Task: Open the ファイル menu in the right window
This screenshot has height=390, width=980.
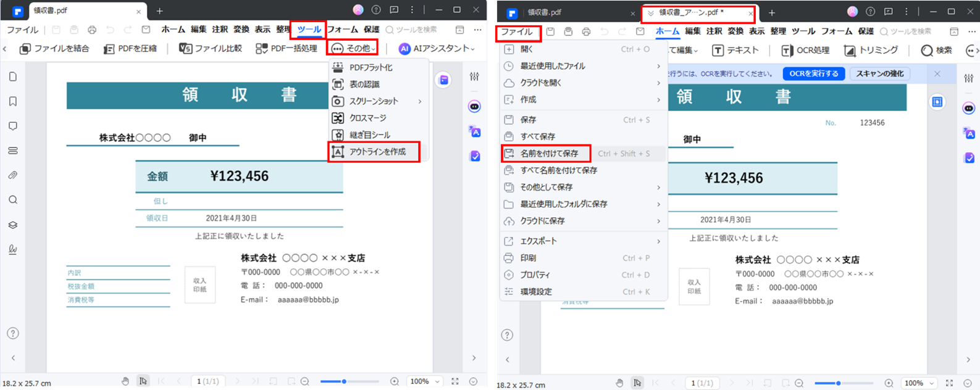Action: point(517,31)
